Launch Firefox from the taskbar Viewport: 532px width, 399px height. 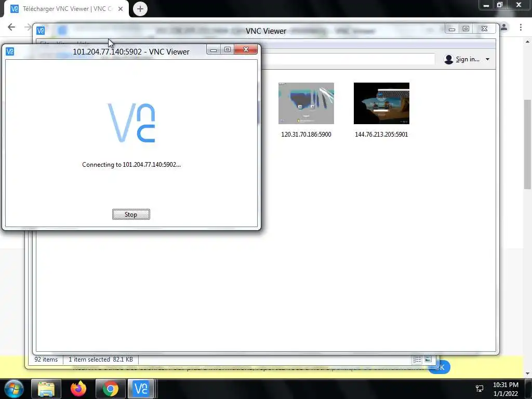click(x=78, y=389)
